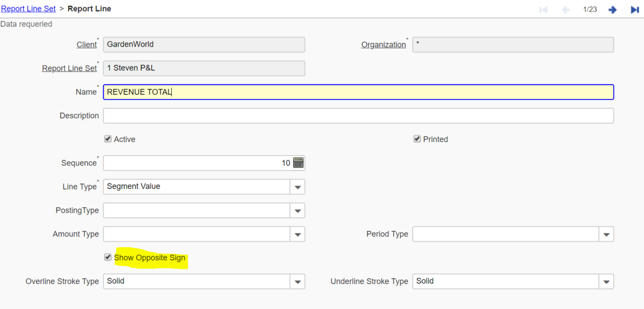Viewport: 644px width, 309px height.
Task: Open the PostingType dropdown list
Action: (297, 211)
